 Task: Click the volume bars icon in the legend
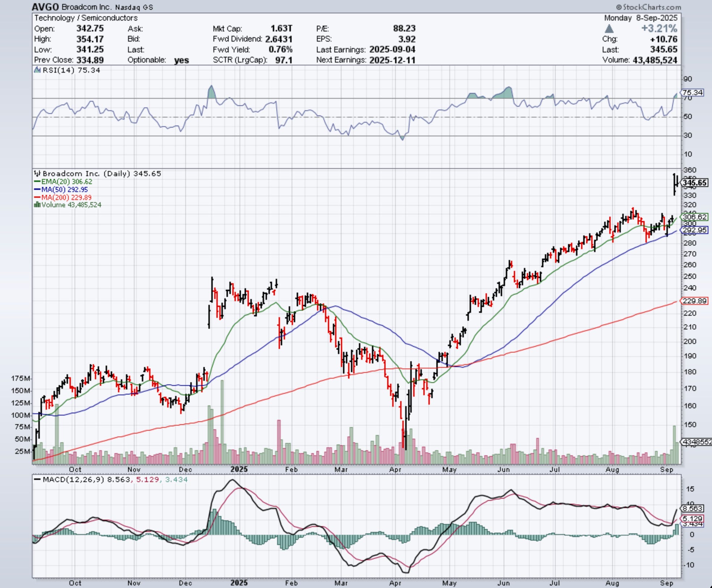pyautogui.click(x=37, y=205)
